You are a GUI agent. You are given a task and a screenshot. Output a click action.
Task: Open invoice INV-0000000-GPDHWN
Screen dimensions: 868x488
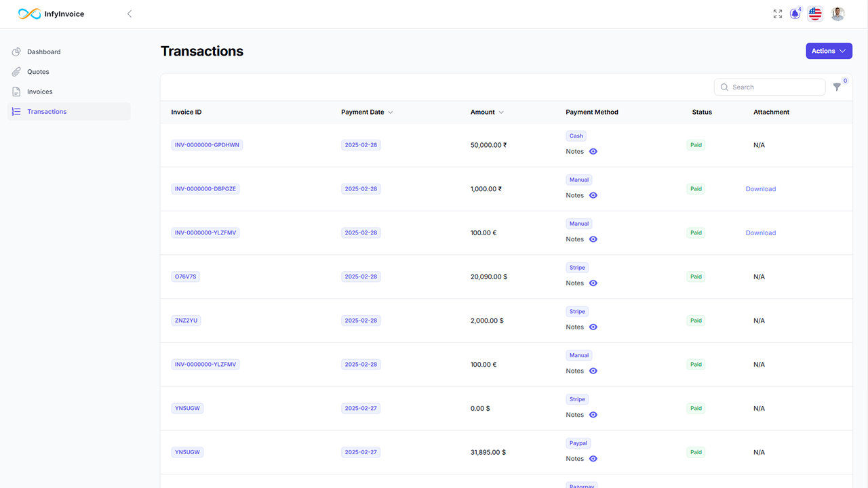(x=206, y=144)
